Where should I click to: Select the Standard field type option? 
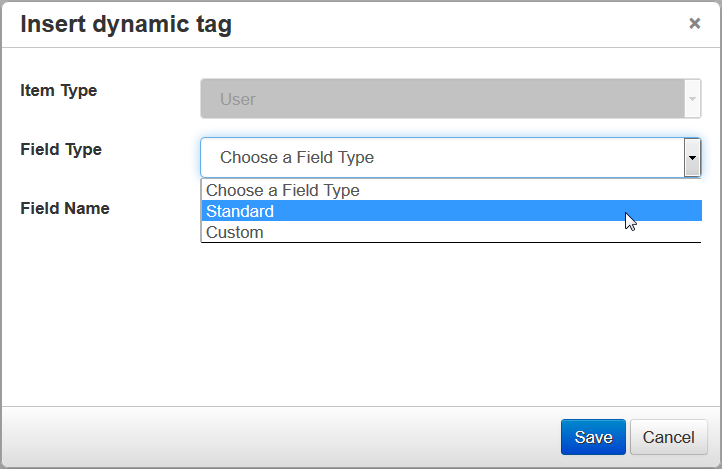[x=240, y=211]
